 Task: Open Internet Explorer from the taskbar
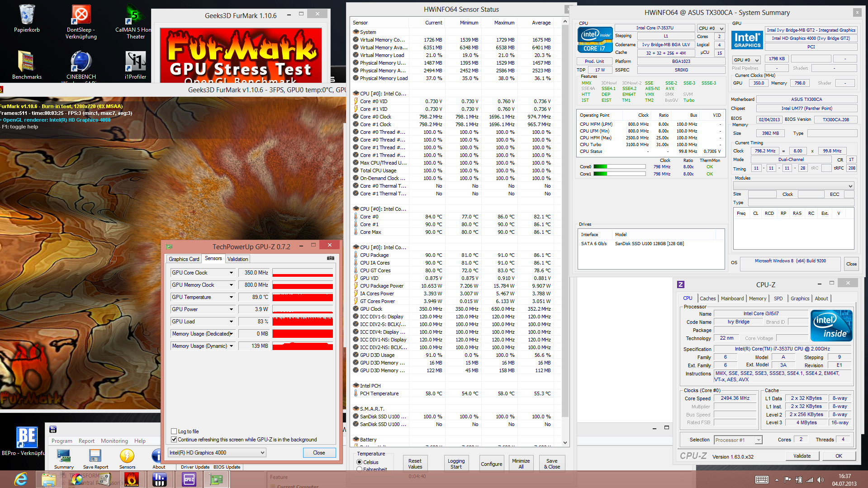click(x=21, y=479)
